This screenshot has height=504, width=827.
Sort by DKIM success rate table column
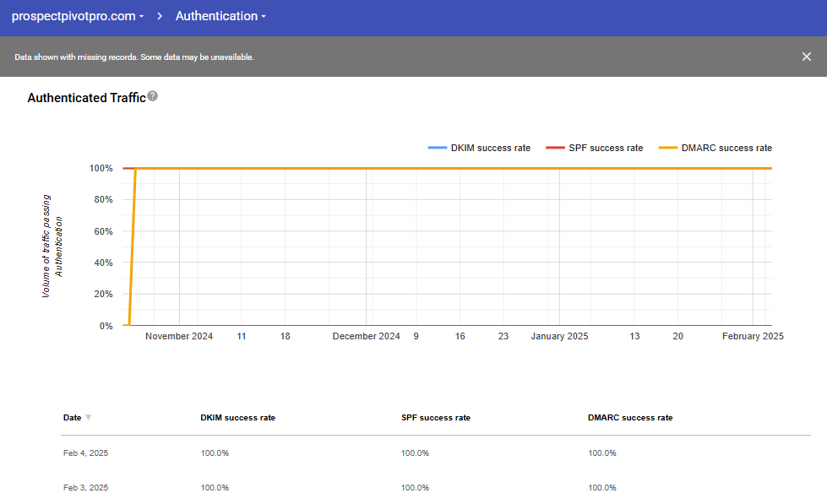coord(237,418)
